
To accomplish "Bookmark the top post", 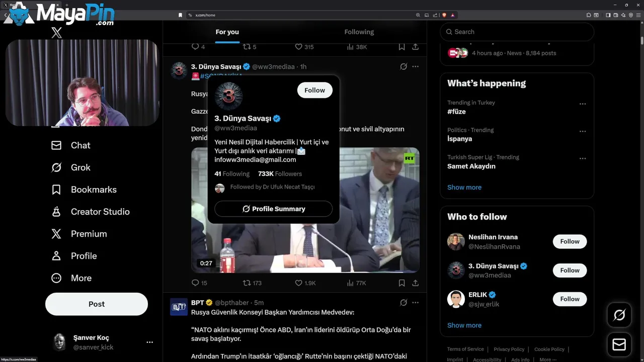I will click(x=401, y=47).
